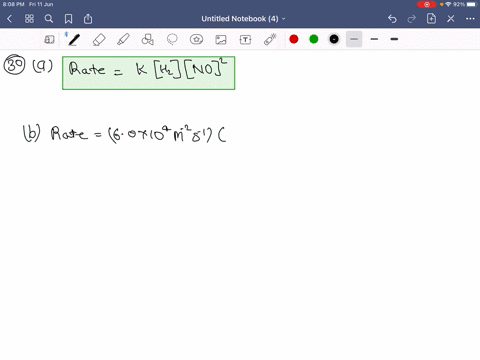The height and width of the screenshot is (360, 480).
Task: Open the share/export menu
Action: pos(88,19)
